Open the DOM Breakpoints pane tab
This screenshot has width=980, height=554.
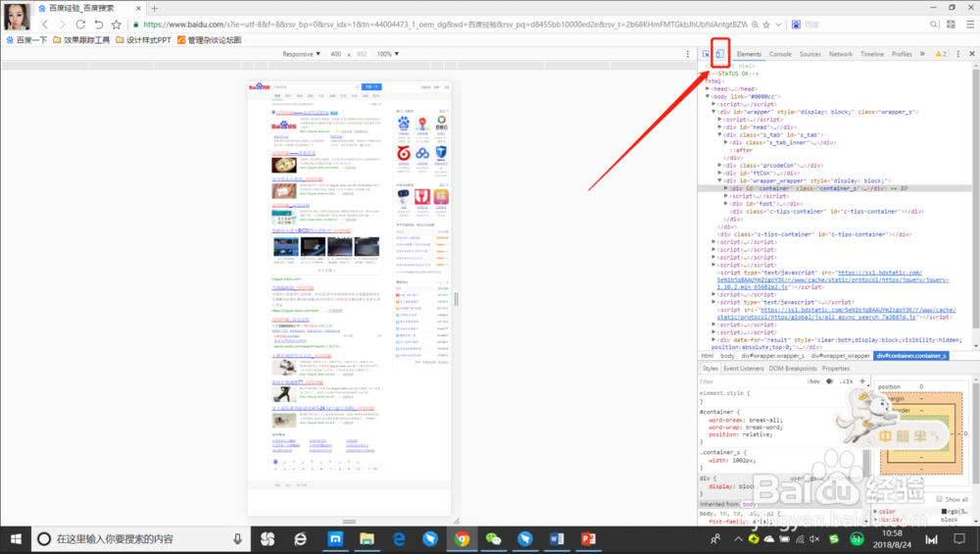tap(793, 369)
